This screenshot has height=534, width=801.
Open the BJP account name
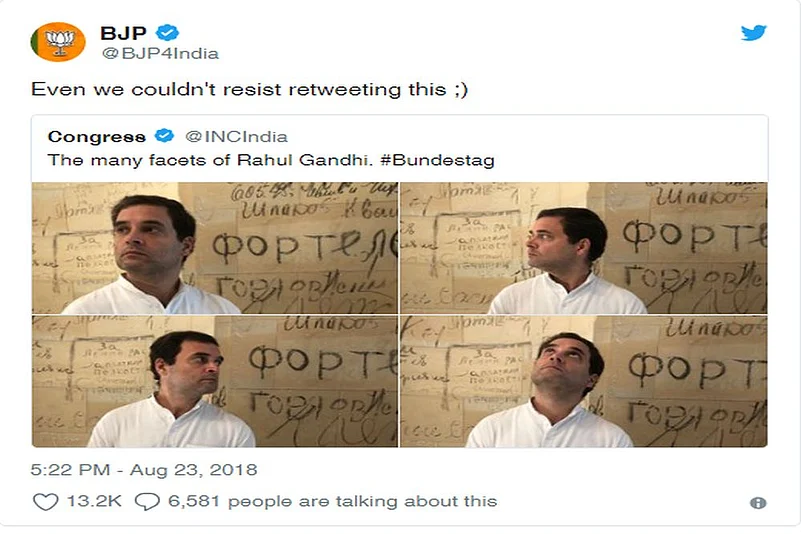[123, 33]
